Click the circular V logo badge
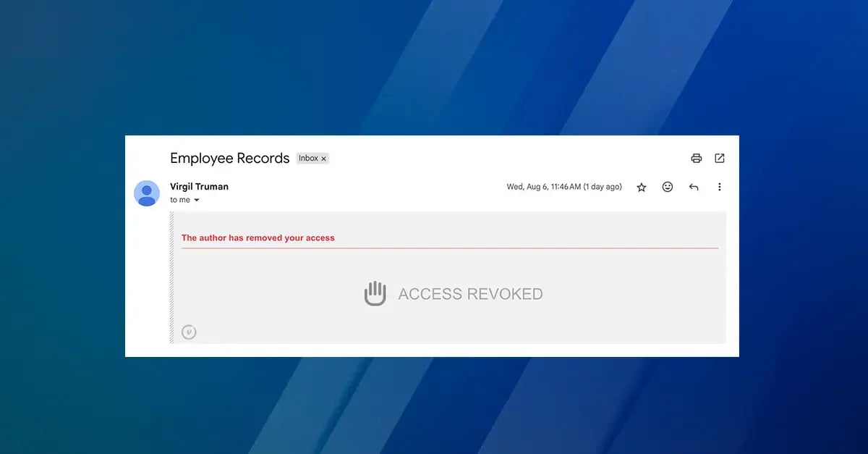The image size is (868, 454). 189,332
